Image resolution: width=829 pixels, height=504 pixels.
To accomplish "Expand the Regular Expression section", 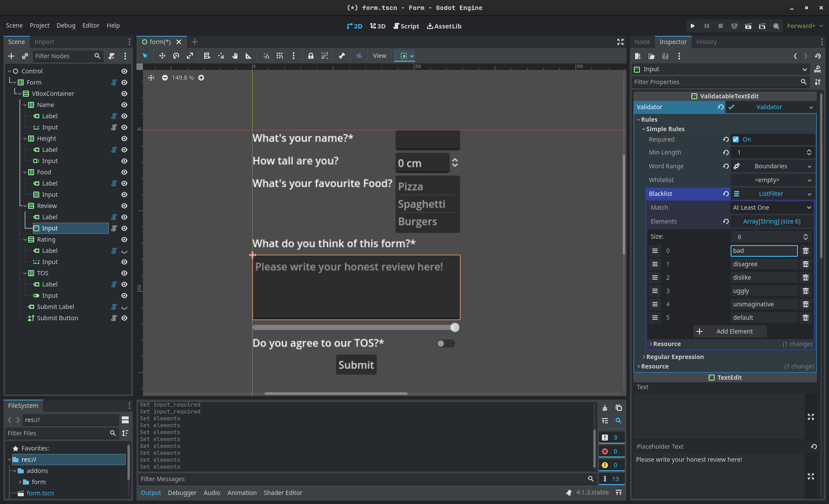I will 674,356.
